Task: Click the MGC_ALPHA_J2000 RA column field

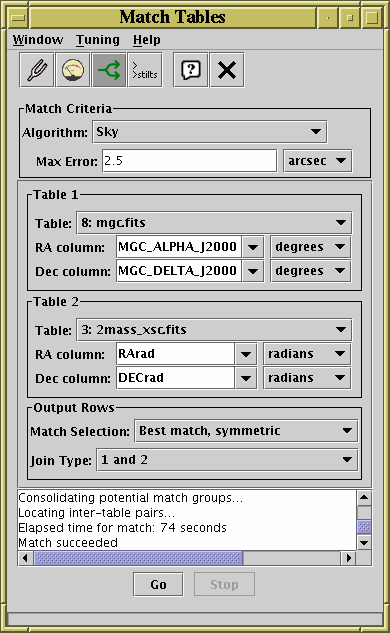Action: (x=179, y=247)
